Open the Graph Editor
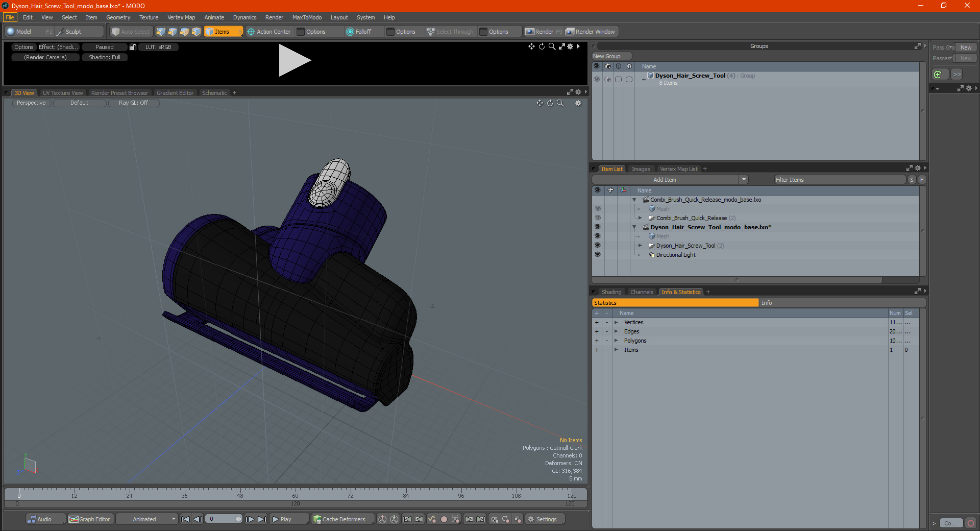Screen dimensions: 980x531 pos(90,519)
